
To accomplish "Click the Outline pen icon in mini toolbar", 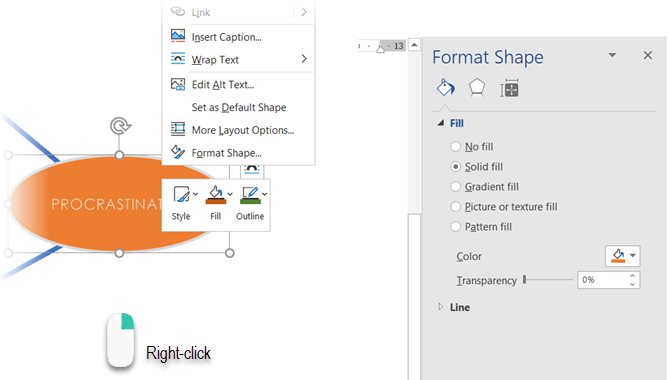I will (250, 194).
